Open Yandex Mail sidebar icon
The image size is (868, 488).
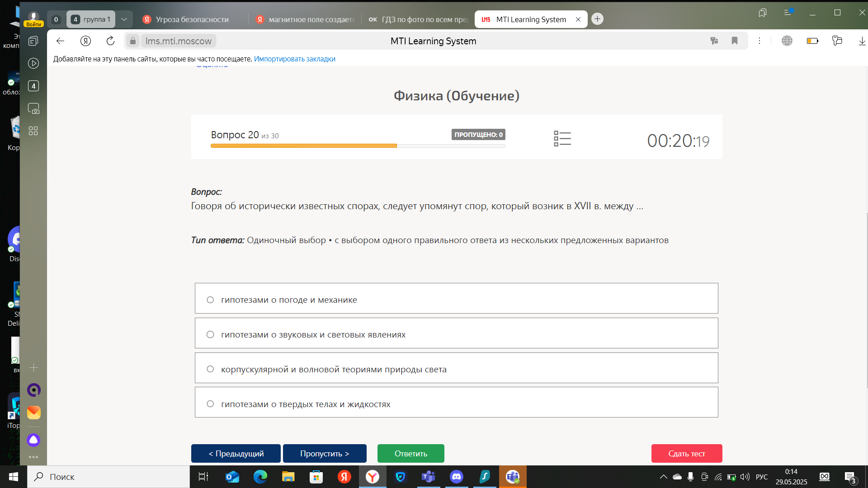pos(33,413)
